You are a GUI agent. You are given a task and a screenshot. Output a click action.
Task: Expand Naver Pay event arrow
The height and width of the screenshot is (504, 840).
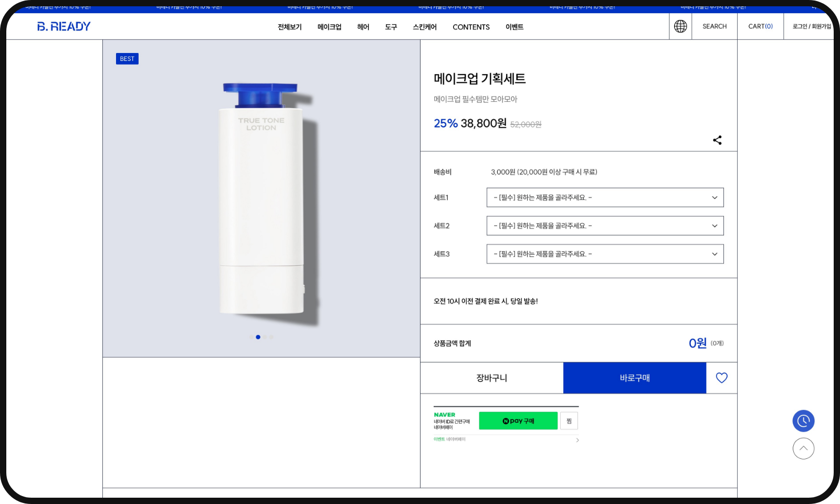577,440
